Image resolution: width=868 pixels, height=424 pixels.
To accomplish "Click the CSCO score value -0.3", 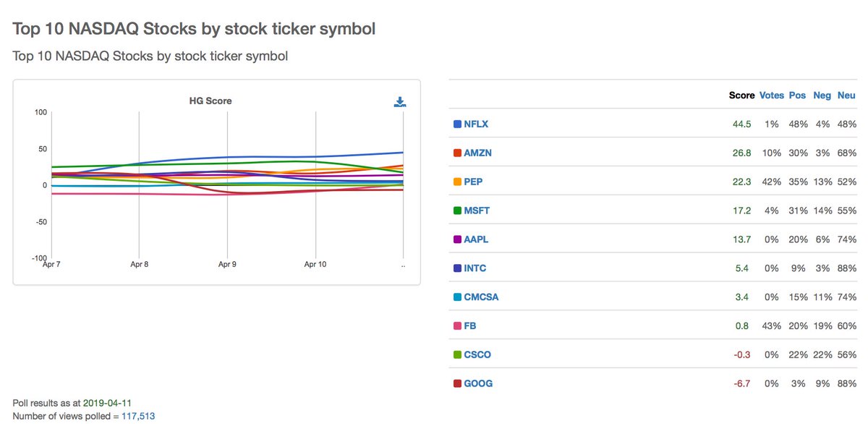I will point(743,355).
